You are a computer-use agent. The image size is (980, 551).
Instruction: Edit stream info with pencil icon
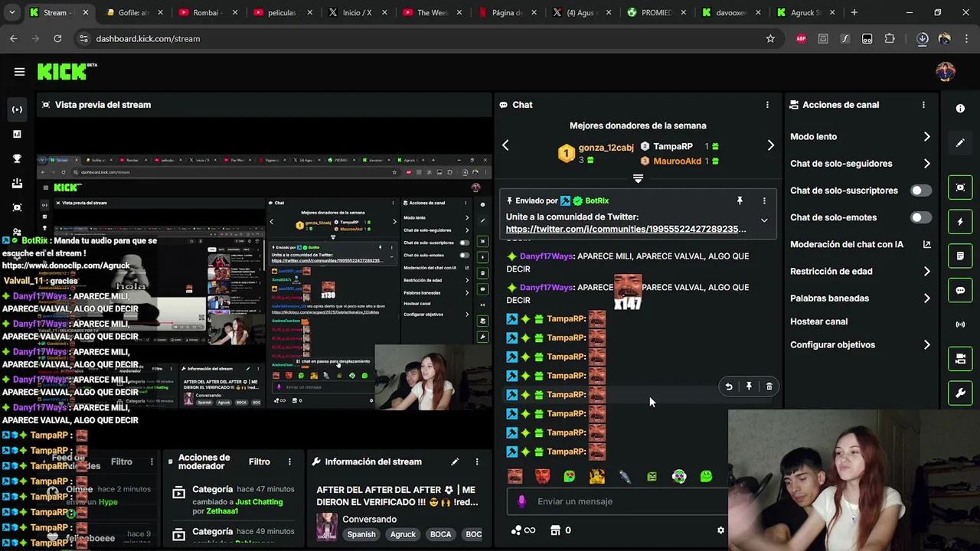[x=455, y=461]
